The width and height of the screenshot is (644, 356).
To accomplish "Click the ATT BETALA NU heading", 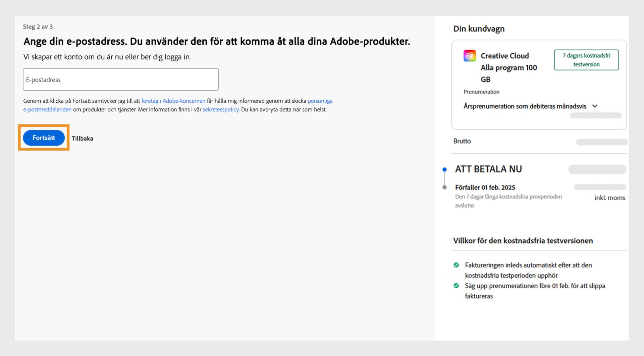I will coord(488,169).
